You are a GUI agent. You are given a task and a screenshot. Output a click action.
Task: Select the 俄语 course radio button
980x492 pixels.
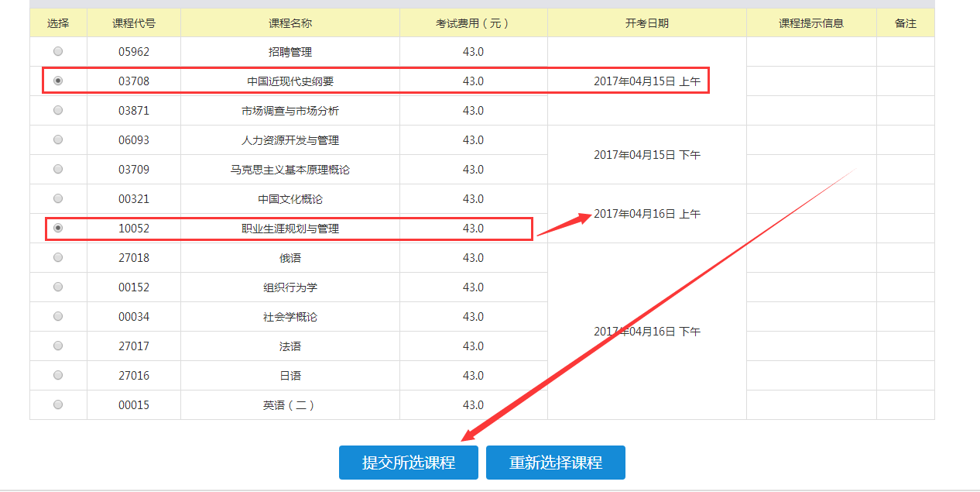(58, 257)
